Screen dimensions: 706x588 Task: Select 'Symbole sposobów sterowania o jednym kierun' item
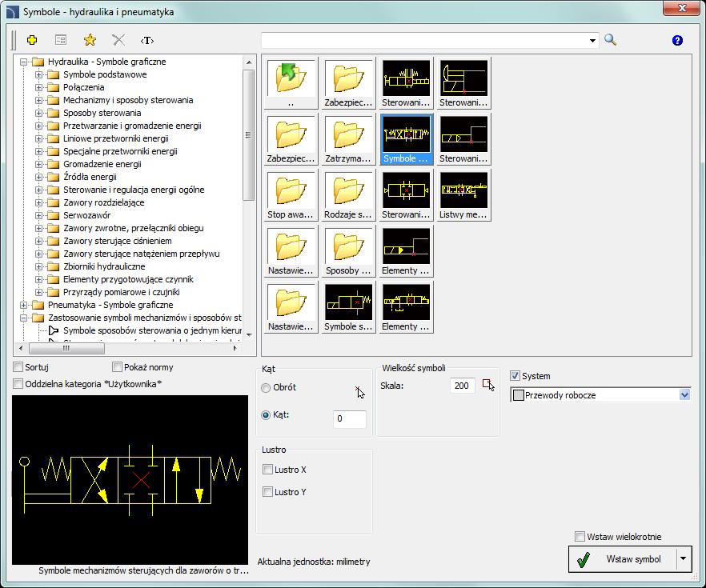[152, 330]
